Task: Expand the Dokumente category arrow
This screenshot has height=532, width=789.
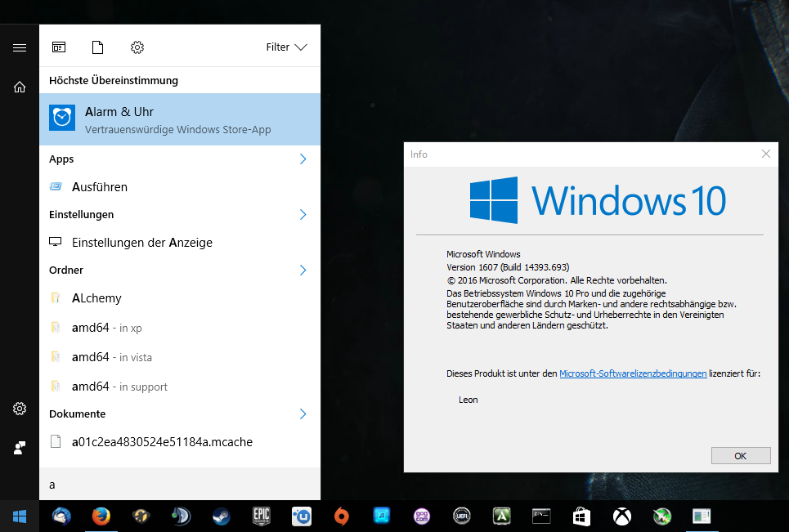Action: tap(303, 414)
